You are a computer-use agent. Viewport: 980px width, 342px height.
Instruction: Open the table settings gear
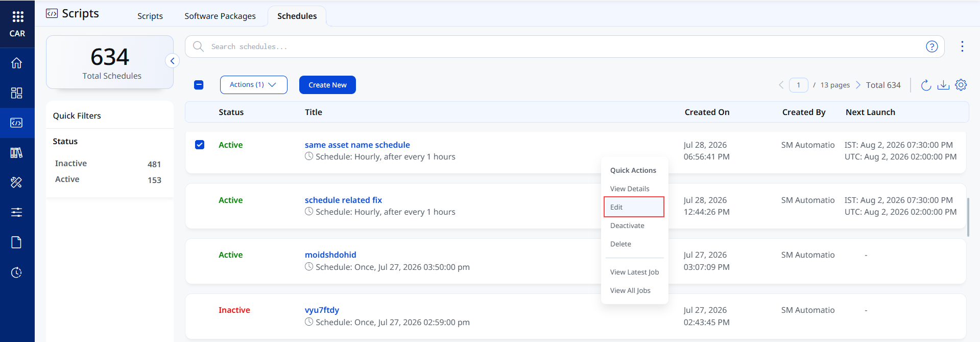point(961,85)
